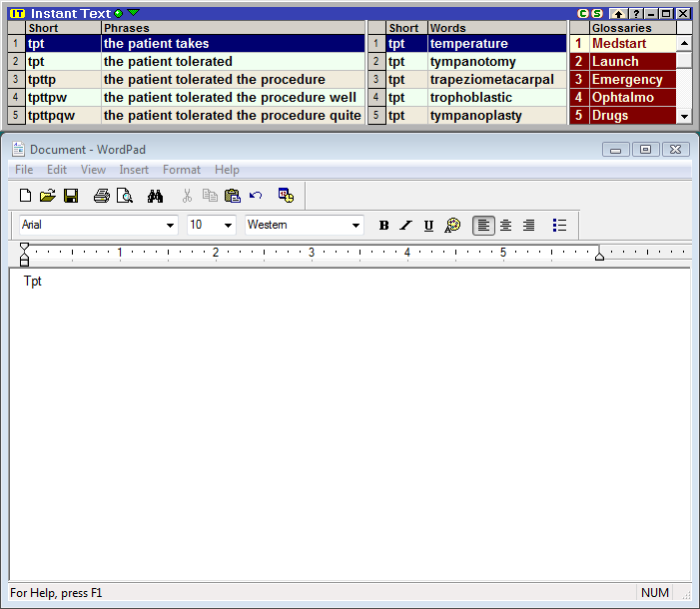Screen dimensions: 700x609
Task: Toggle Bold formatting
Action: [383, 225]
